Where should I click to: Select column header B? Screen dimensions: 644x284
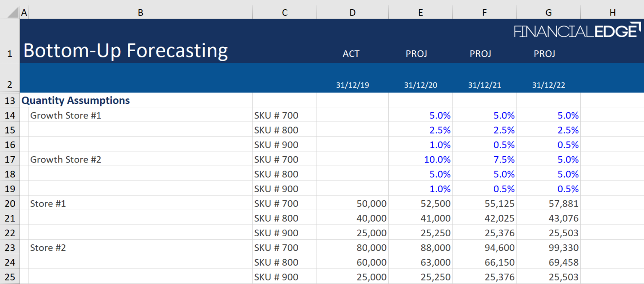(x=140, y=12)
